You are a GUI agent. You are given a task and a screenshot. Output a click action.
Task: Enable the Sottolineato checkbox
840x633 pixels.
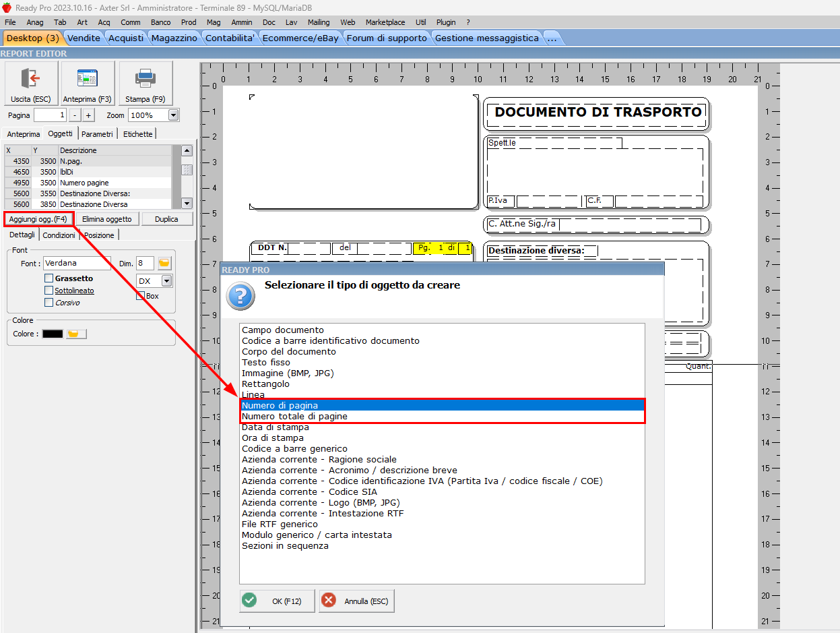49,291
